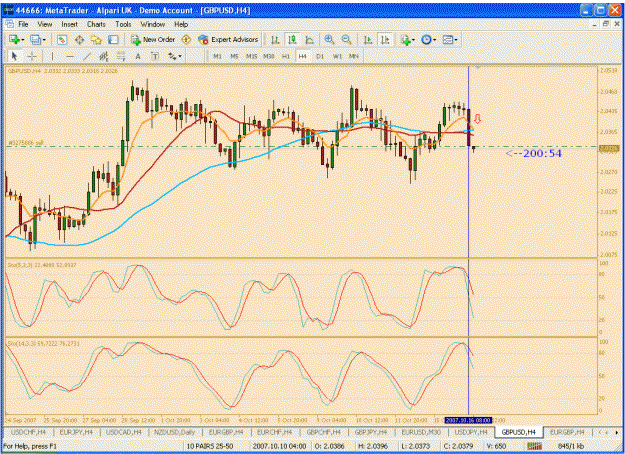Switch to the EURJPY,H4 chart tab

point(76,432)
